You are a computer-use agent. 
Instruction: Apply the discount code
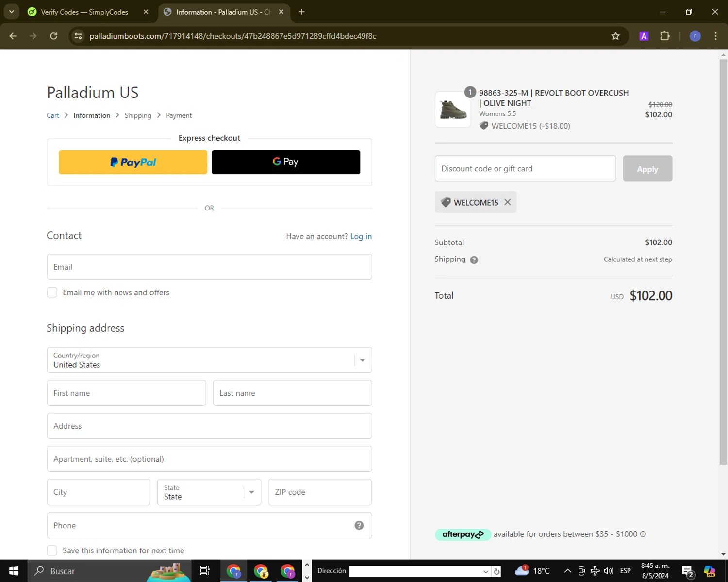coord(647,168)
